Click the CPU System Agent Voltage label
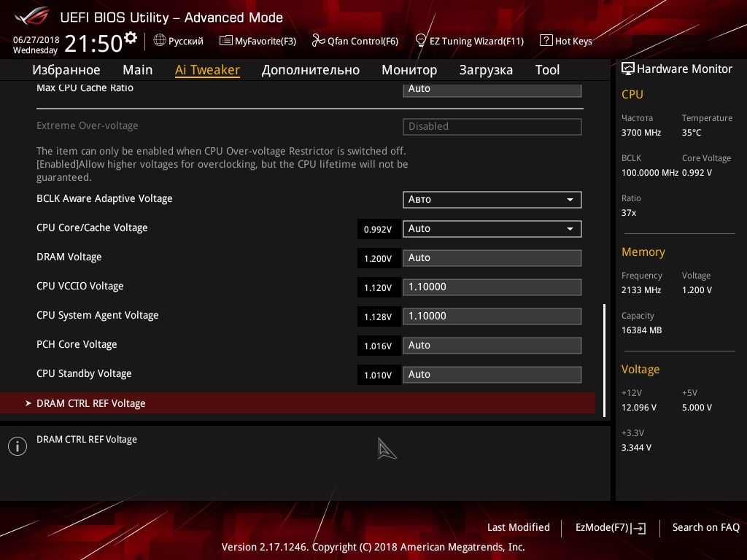 (98, 315)
